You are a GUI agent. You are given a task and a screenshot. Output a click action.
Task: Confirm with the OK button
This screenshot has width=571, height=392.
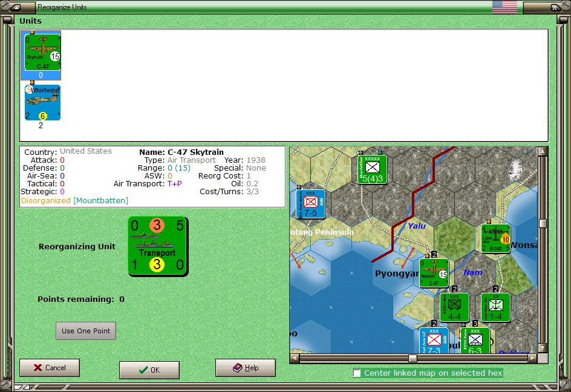pyautogui.click(x=149, y=370)
